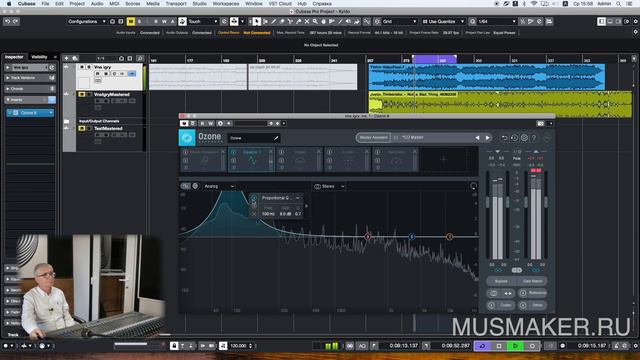Take plugin window snapshot camera
The height and width of the screenshot is (360, 640).
(541, 123)
